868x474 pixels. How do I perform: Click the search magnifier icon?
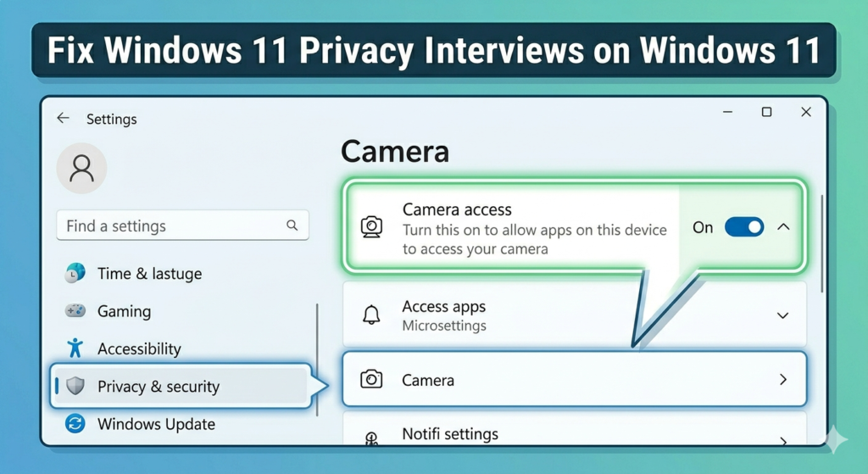[x=292, y=225]
